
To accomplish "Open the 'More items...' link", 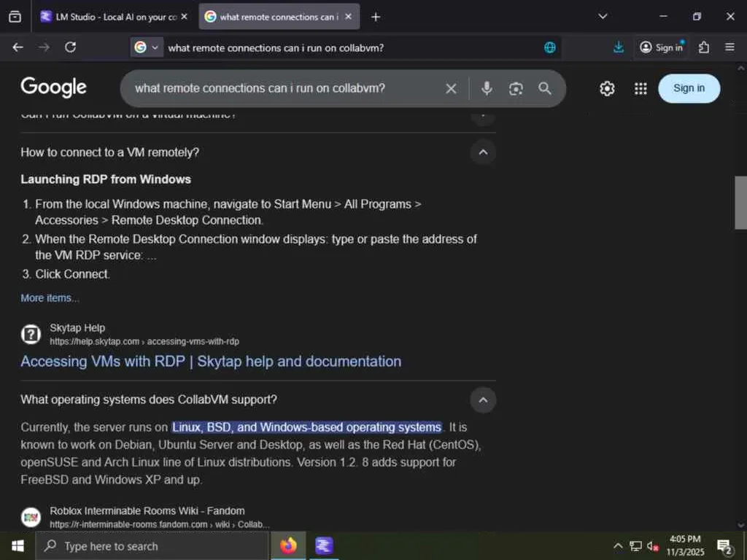I will tap(50, 298).
